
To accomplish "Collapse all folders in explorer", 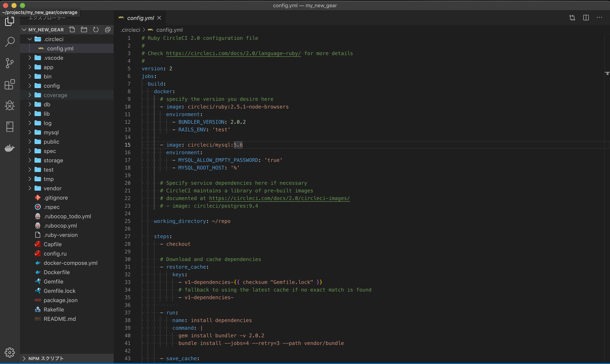I will [x=108, y=30].
